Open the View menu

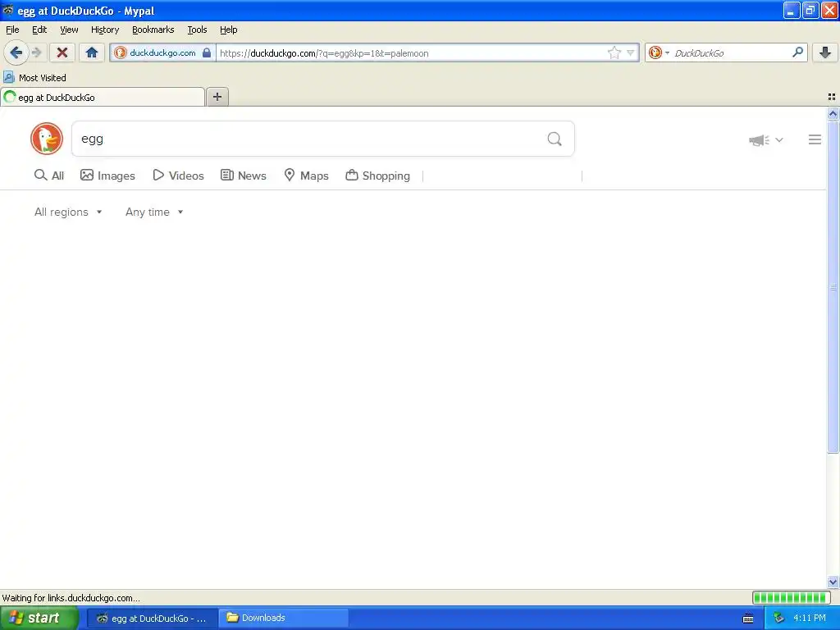69,30
